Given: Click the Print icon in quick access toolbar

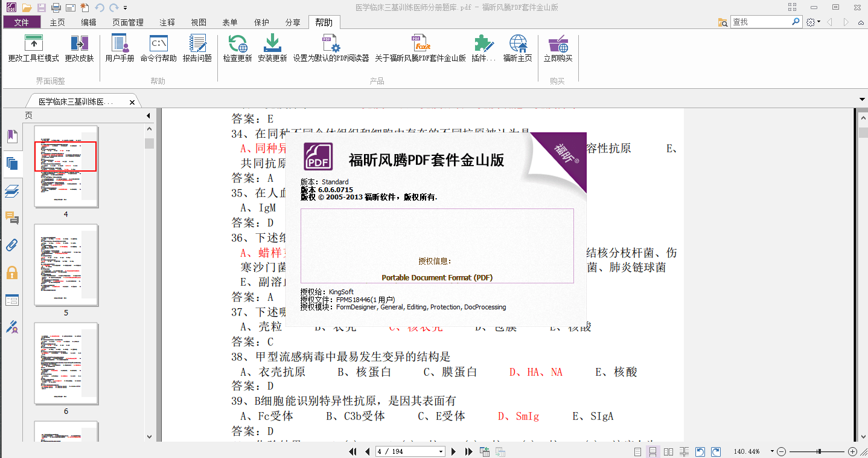Looking at the screenshot, I should (55, 7).
